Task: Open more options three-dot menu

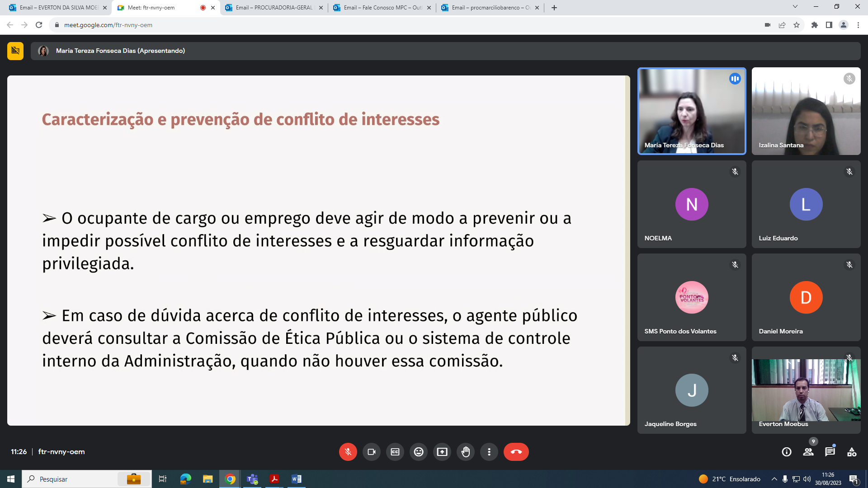Action: tap(489, 452)
